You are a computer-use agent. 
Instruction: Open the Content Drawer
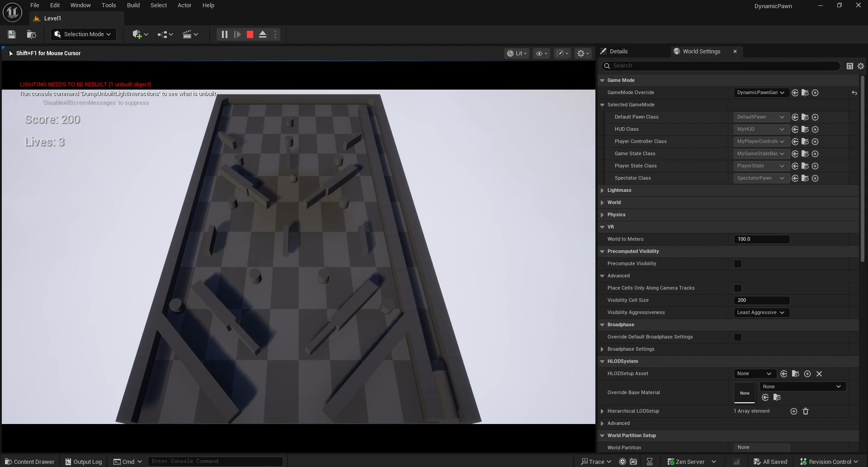coord(30,462)
